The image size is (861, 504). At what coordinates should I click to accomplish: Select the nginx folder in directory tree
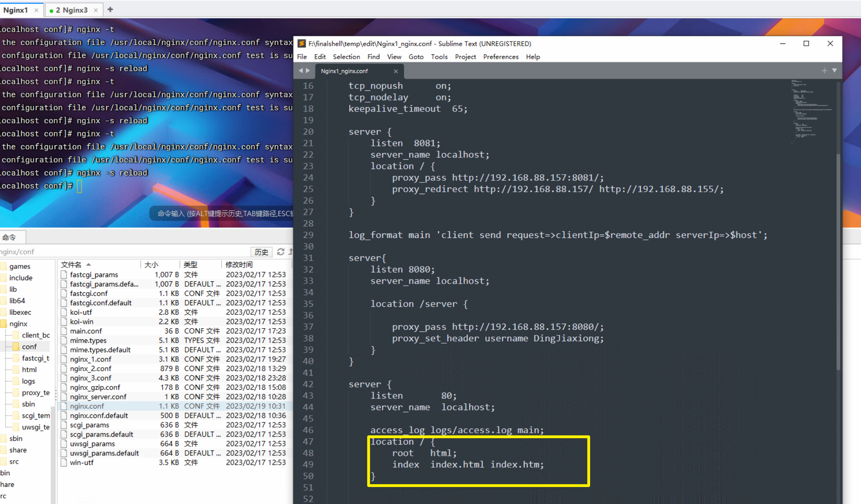tap(18, 324)
